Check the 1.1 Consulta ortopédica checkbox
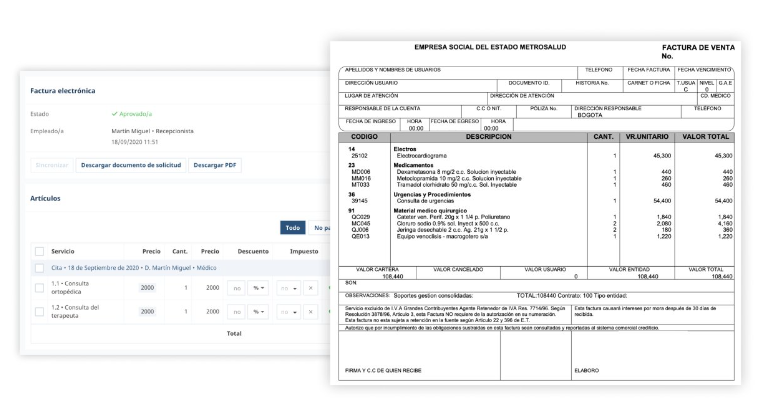The image size is (773, 408). click(39, 288)
